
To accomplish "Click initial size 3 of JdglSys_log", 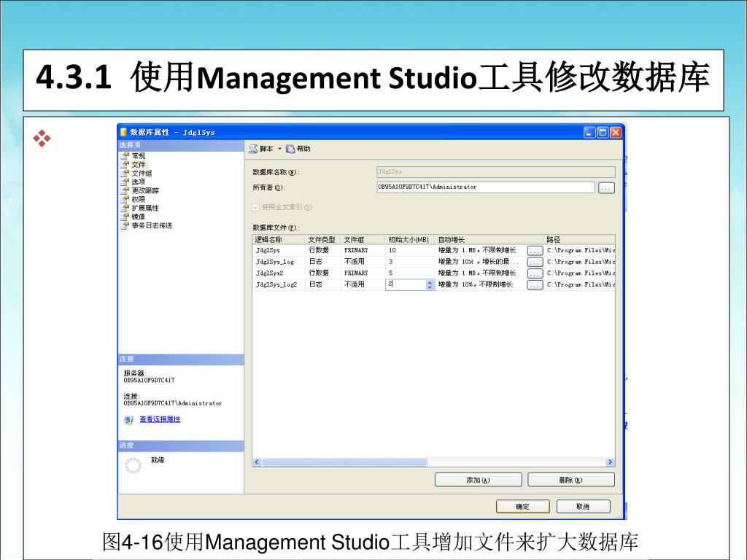I will click(410, 262).
